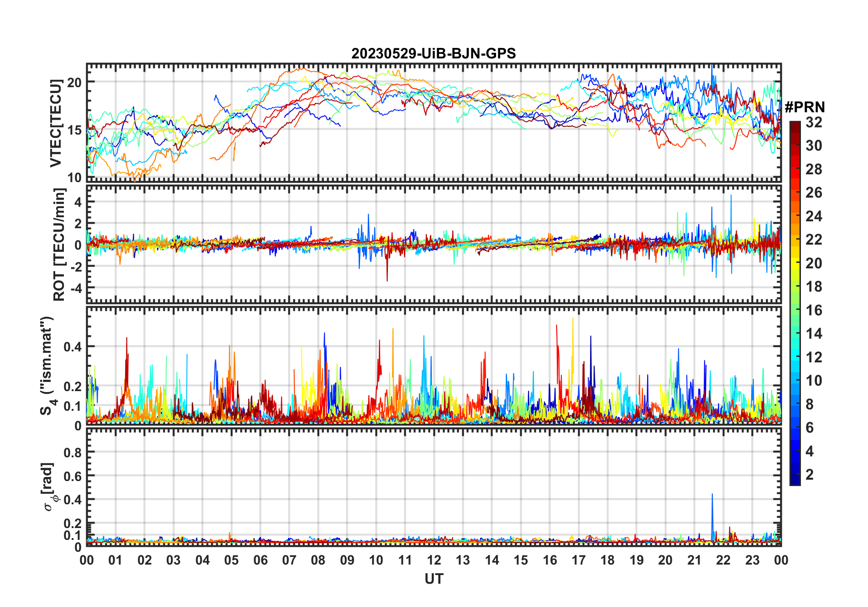Click colorbar tick label "18"
Image resolution: width=868 pixels, height=607 pixels.
pos(814,287)
